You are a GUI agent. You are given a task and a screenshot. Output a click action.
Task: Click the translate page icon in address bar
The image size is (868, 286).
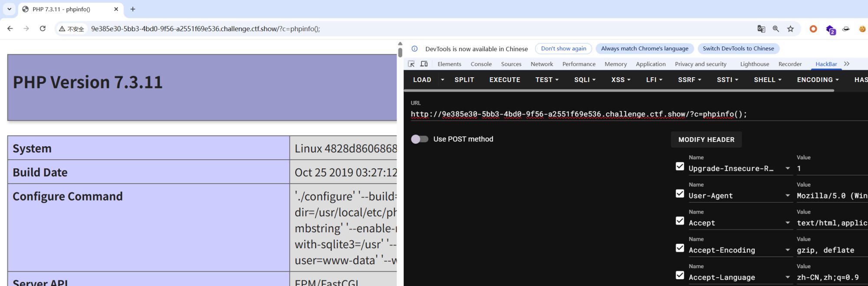(761, 29)
